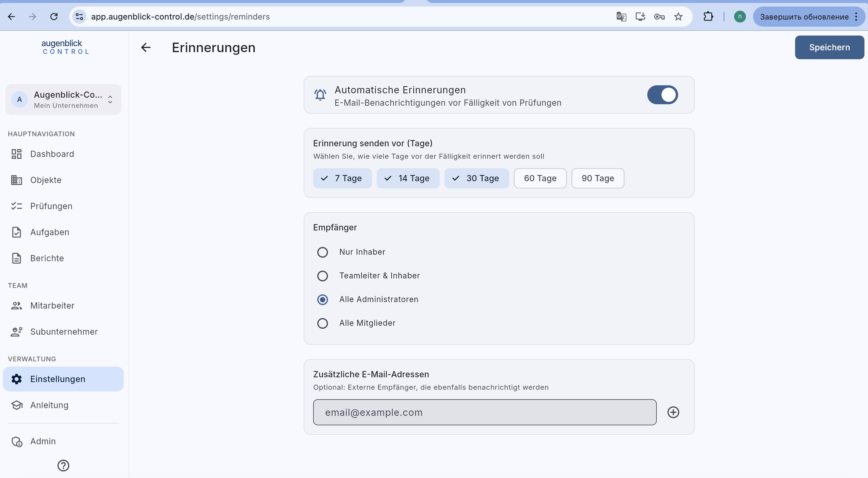The image size is (868, 478).
Task: Click the Empfänger section heading
Action: (335, 227)
